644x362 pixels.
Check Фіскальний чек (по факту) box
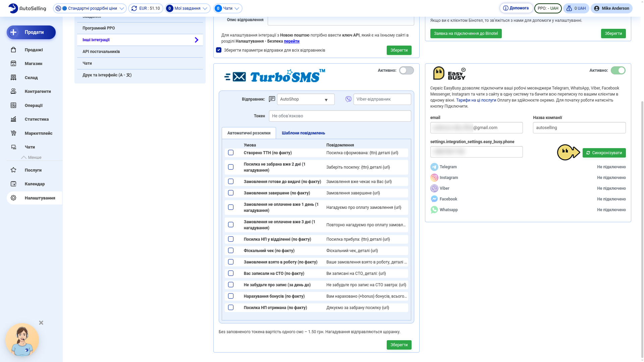231,250
